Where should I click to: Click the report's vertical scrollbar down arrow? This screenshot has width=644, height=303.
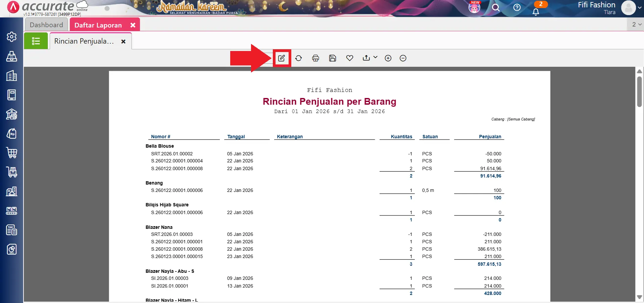coord(639,297)
